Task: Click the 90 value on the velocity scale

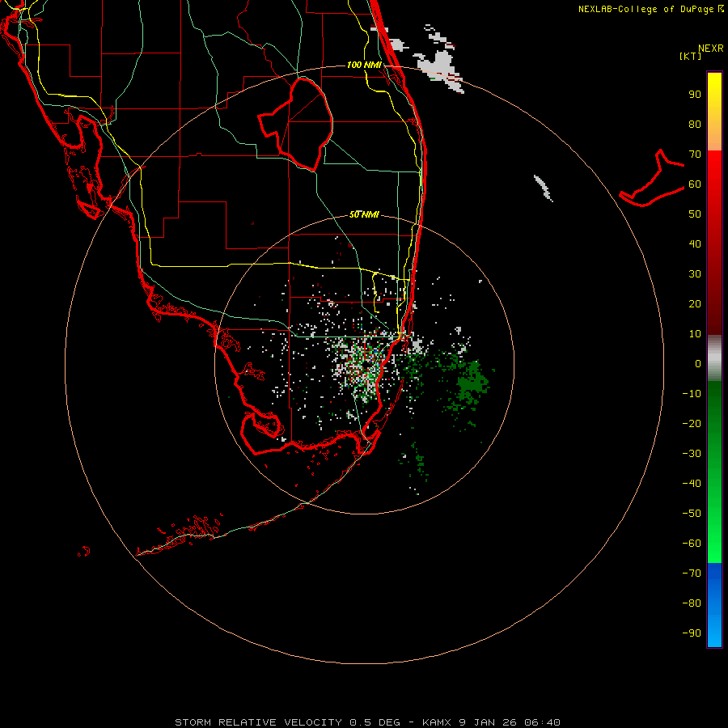Action: [x=695, y=95]
